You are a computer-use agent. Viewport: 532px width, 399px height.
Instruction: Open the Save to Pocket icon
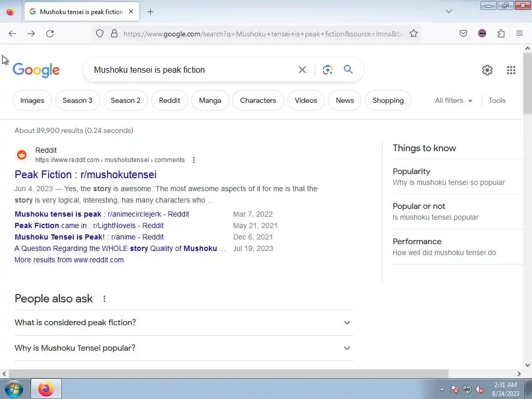pos(463,33)
